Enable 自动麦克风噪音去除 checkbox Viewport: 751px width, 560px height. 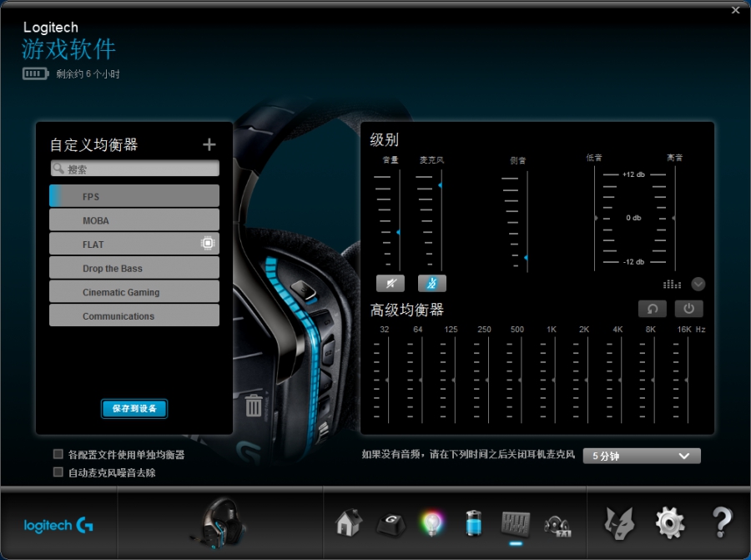tap(58, 472)
